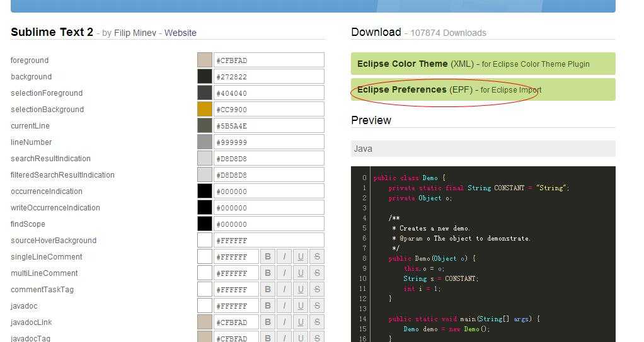Viewport: 644px width, 342px height.
Task: Toggle strikethrough for commentTaskTag
Action: [317, 290]
